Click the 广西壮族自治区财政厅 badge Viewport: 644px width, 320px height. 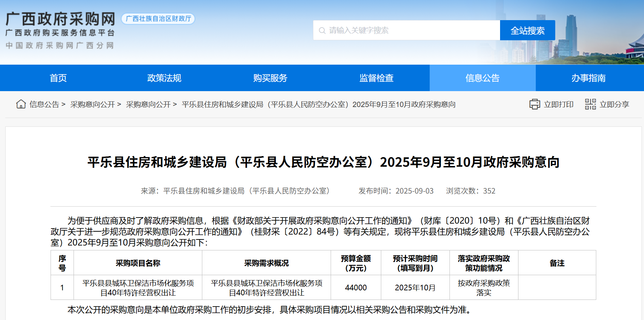coord(158,19)
